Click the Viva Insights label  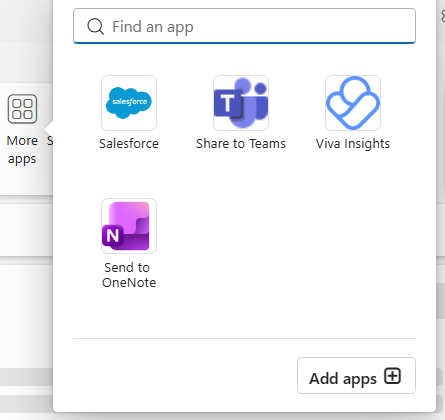(x=353, y=144)
